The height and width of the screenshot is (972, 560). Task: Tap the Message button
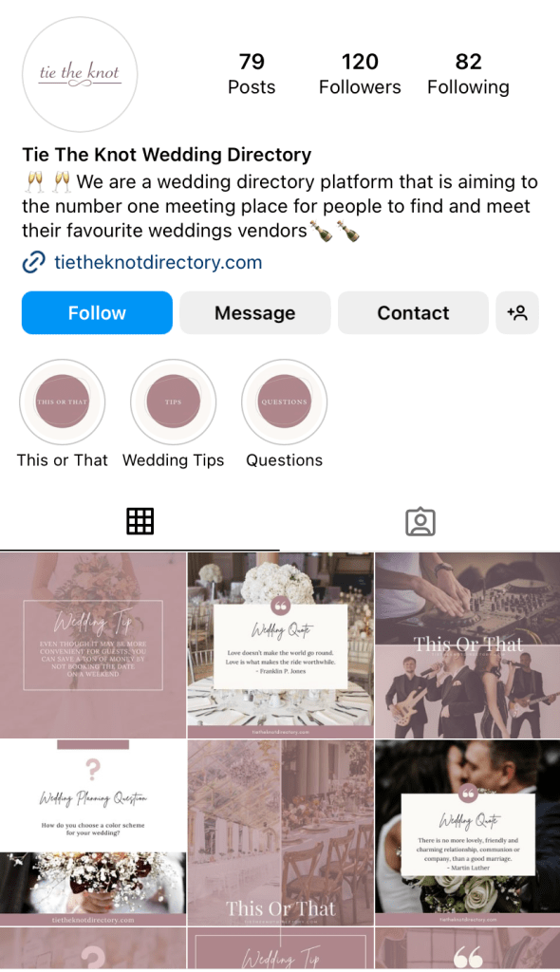pyautogui.click(x=255, y=312)
